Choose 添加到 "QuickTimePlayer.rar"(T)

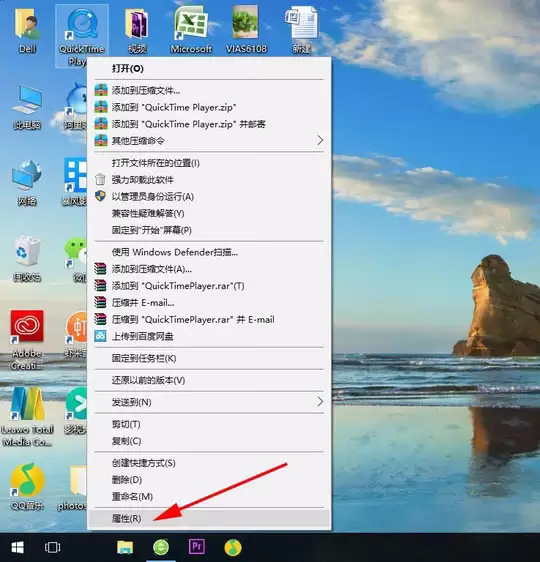tap(209, 286)
